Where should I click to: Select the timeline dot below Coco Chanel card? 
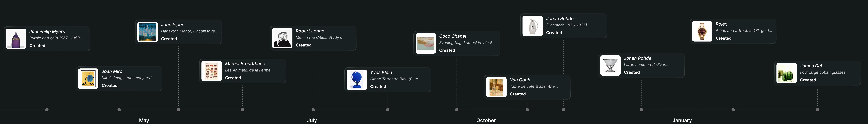pos(457,110)
